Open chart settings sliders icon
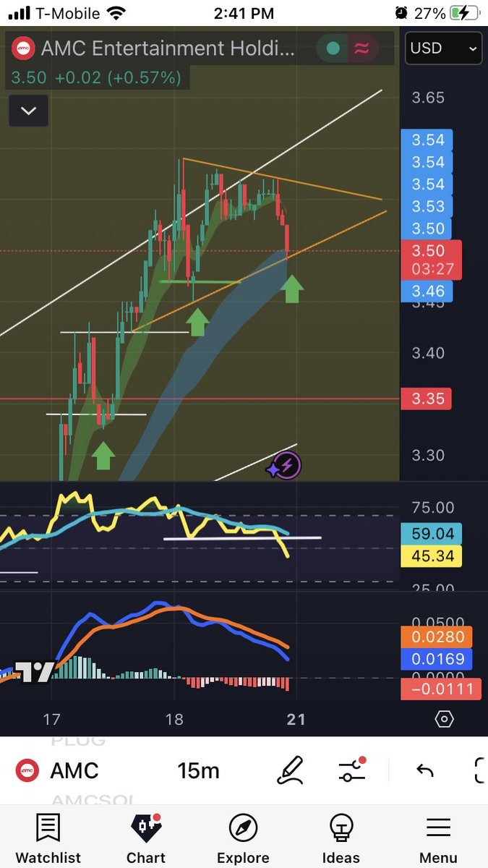Image resolution: width=488 pixels, height=868 pixels. pos(352,770)
